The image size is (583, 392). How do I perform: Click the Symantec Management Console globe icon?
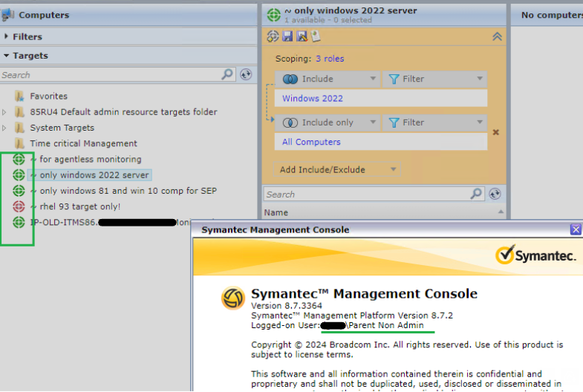[x=232, y=298]
